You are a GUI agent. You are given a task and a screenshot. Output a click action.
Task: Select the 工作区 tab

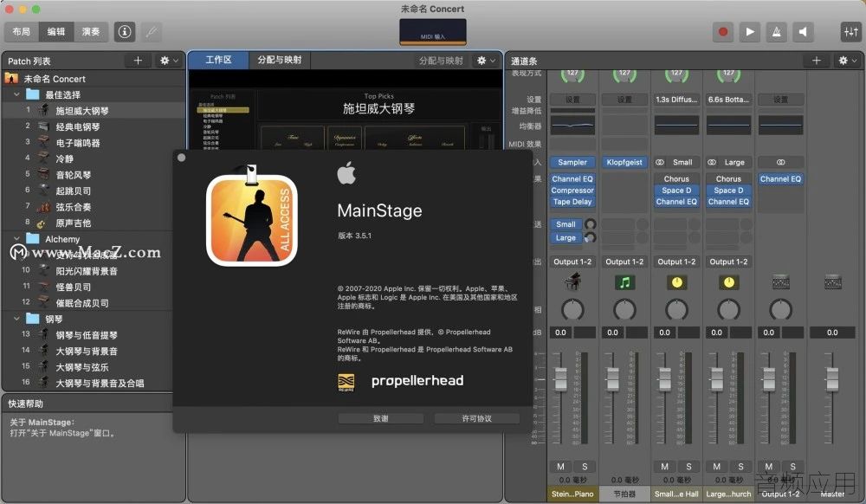219,60
